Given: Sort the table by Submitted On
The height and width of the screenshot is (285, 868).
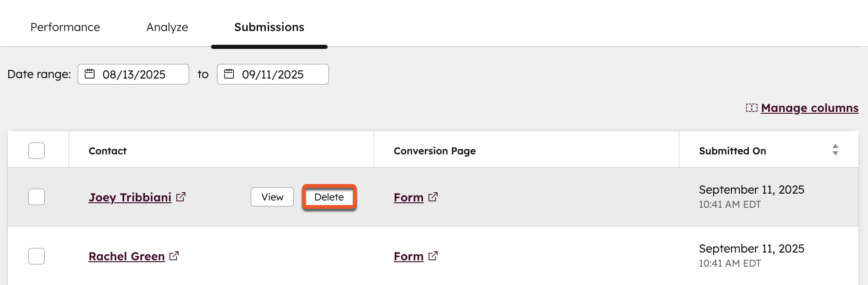Looking at the screenshot, I should pos(732,151).
